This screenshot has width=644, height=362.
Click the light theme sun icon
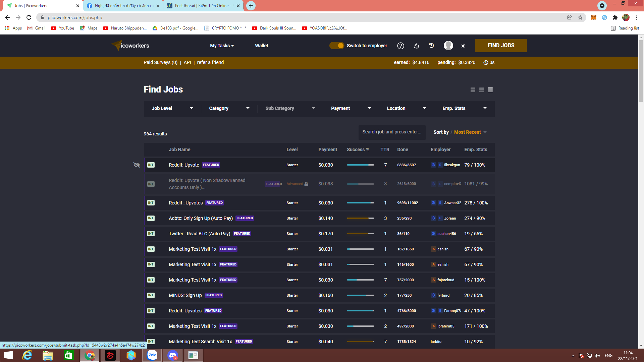463,46
